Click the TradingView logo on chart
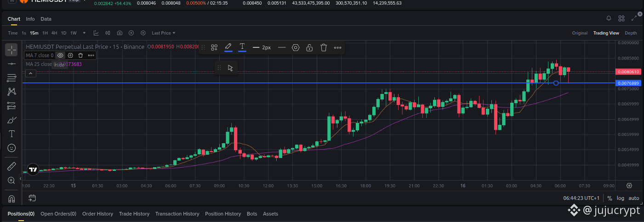The image size is (644, 222). [33, 169]
